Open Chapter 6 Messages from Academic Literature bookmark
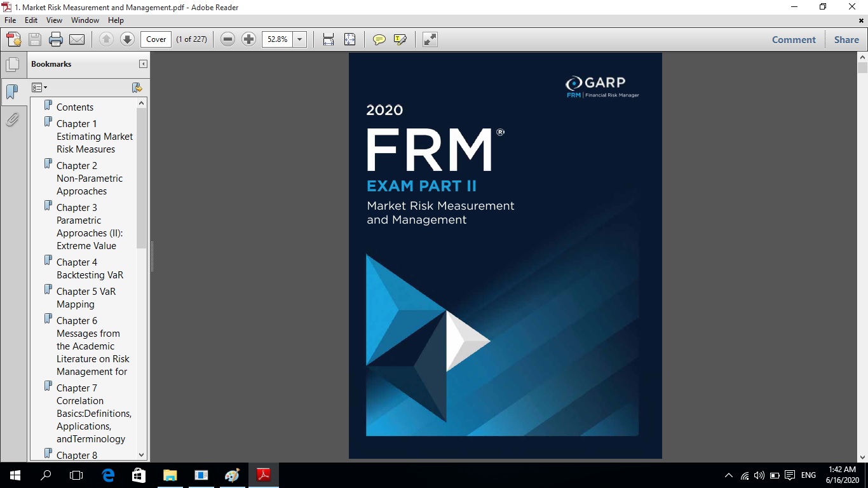Viewport: 868px width, 488px height. click(x=93, y=346)
